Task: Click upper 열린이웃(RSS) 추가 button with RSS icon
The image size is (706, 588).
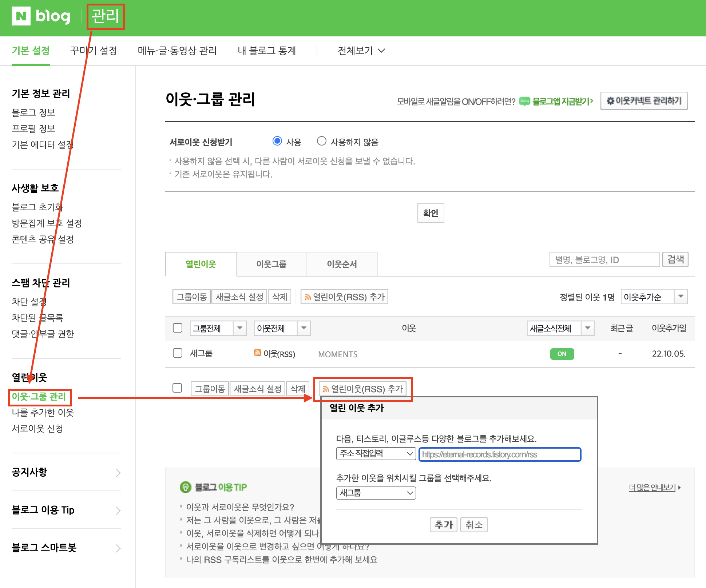Action: click(344, 297)
